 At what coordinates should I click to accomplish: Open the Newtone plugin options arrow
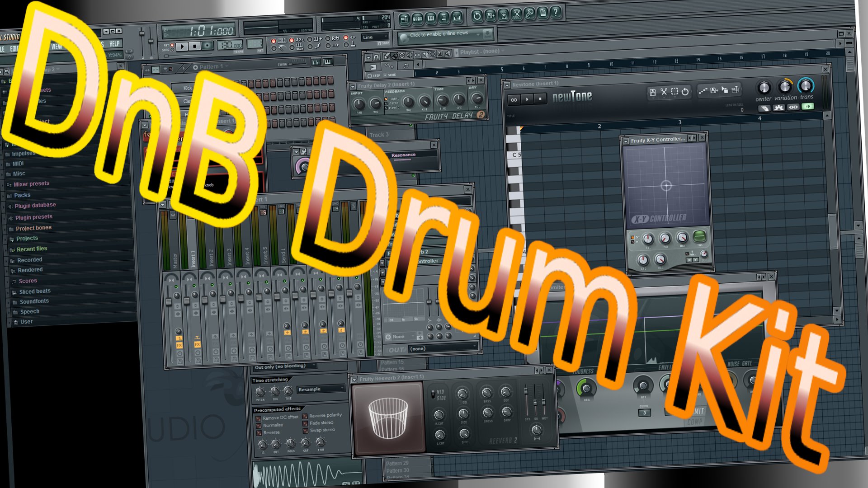(507, 85)
